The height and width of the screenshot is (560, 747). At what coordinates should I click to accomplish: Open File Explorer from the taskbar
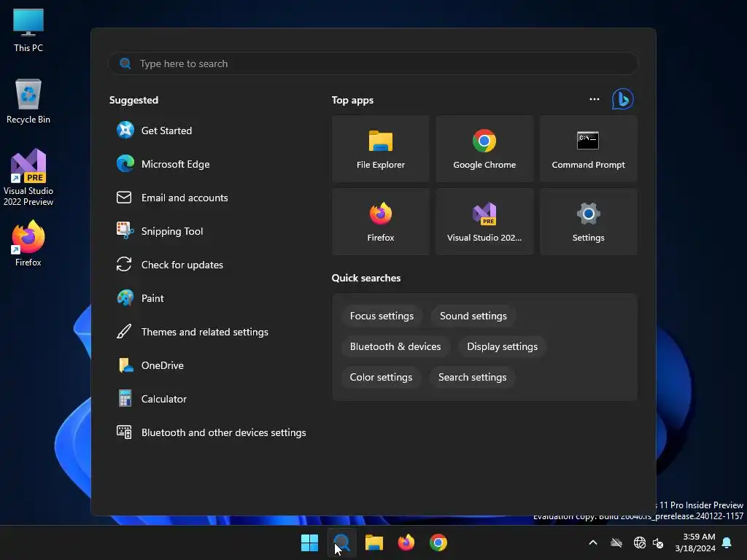374,542
